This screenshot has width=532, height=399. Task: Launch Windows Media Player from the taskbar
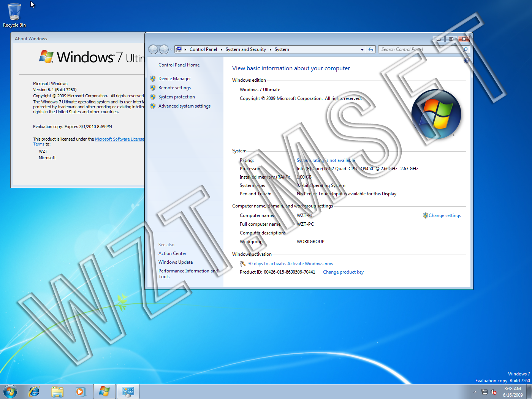click(81, 391)
